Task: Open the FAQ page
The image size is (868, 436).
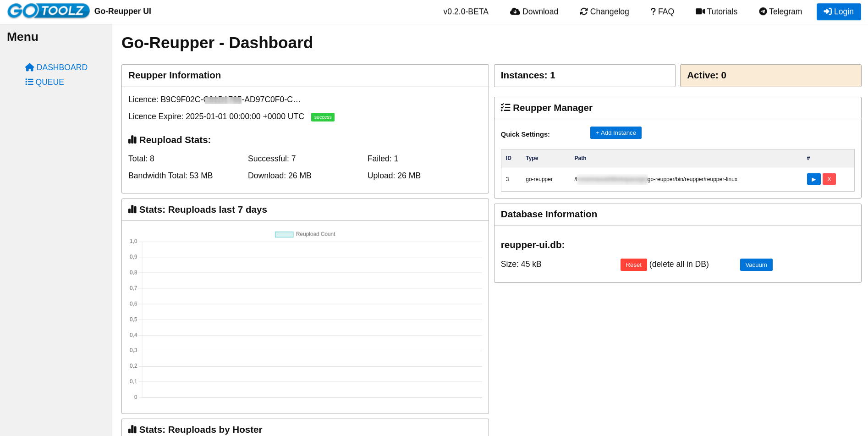Action: tap(662, 11)
